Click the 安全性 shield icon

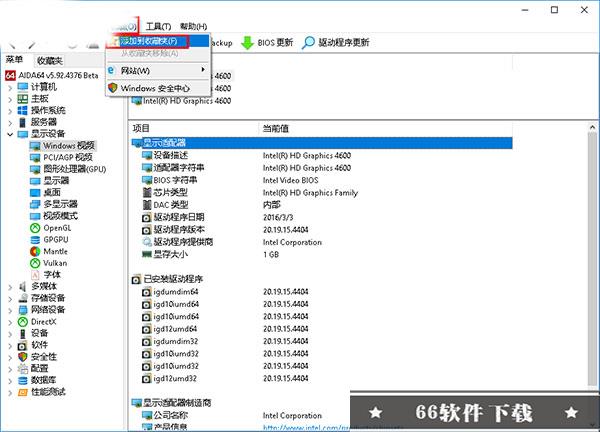click(23, 357)
